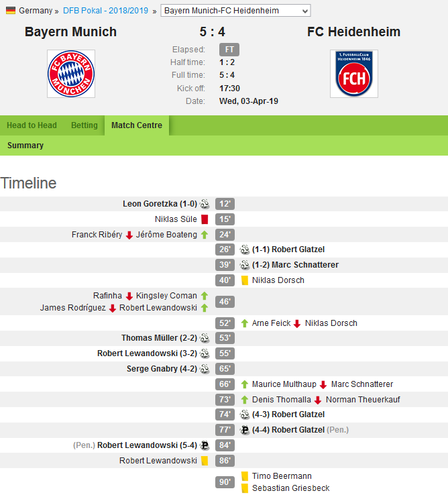Click Niklas Süle's red card icon

pyautogui.click(x=205, y=219)
